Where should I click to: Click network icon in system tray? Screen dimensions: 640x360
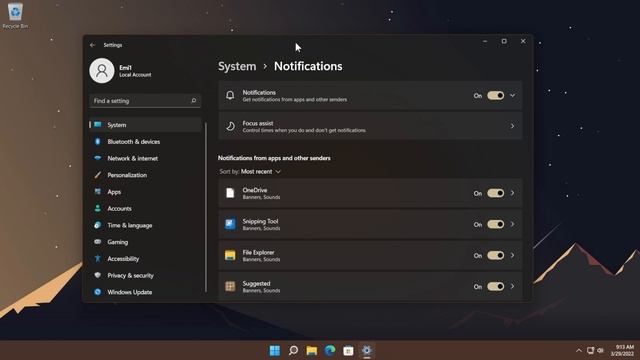point(590,351)
